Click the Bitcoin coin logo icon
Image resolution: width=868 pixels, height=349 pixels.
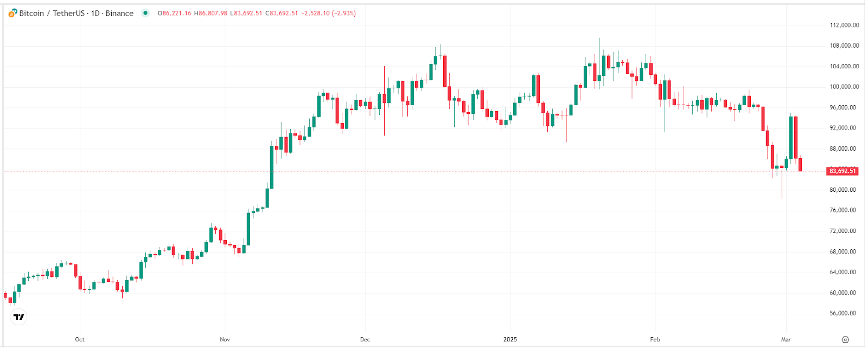(x=12, y=13)
